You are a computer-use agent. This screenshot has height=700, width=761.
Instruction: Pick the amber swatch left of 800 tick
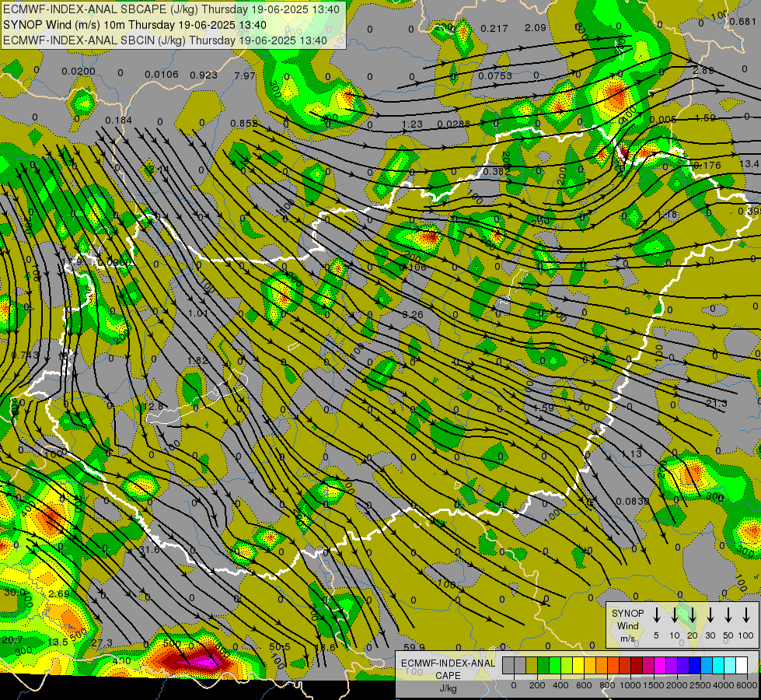tap(602, 665)
